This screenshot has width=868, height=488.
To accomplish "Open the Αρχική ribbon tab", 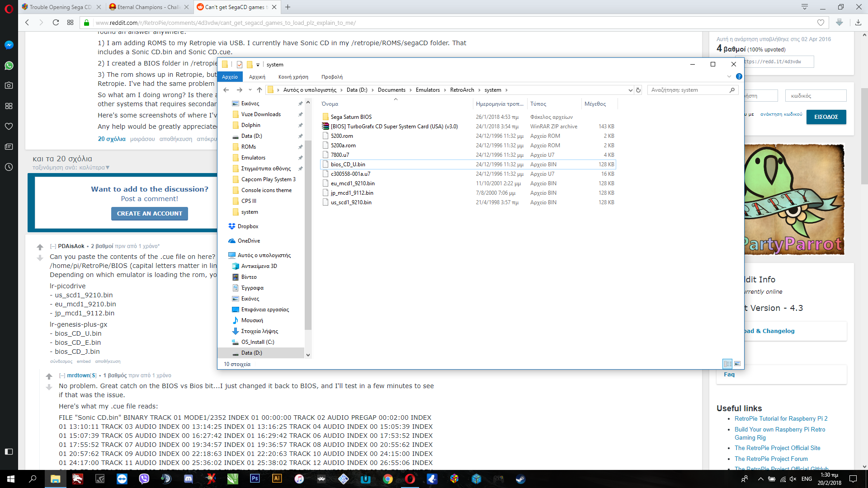I will click(x=257, y=77).
